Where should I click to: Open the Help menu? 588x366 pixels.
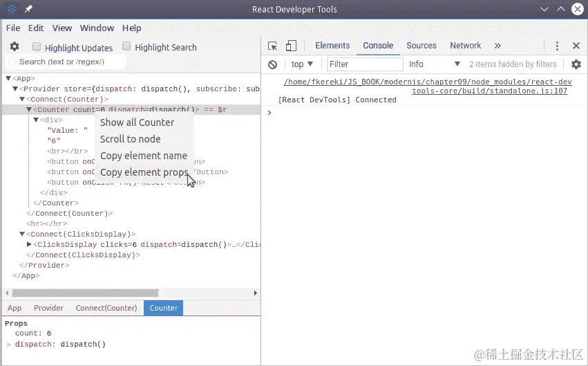(x=131, y=28)
